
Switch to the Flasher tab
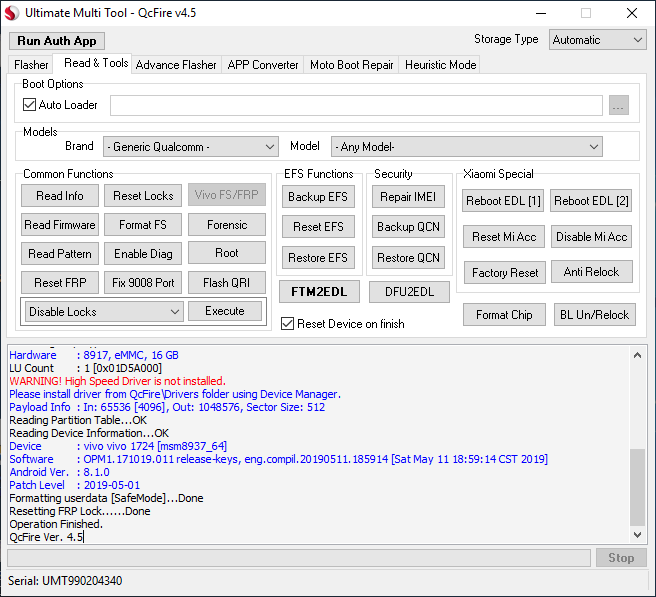(x=31, y=65)
